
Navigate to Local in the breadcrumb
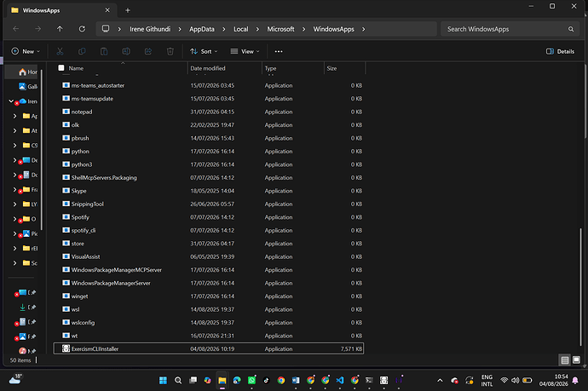coord(241,29)
